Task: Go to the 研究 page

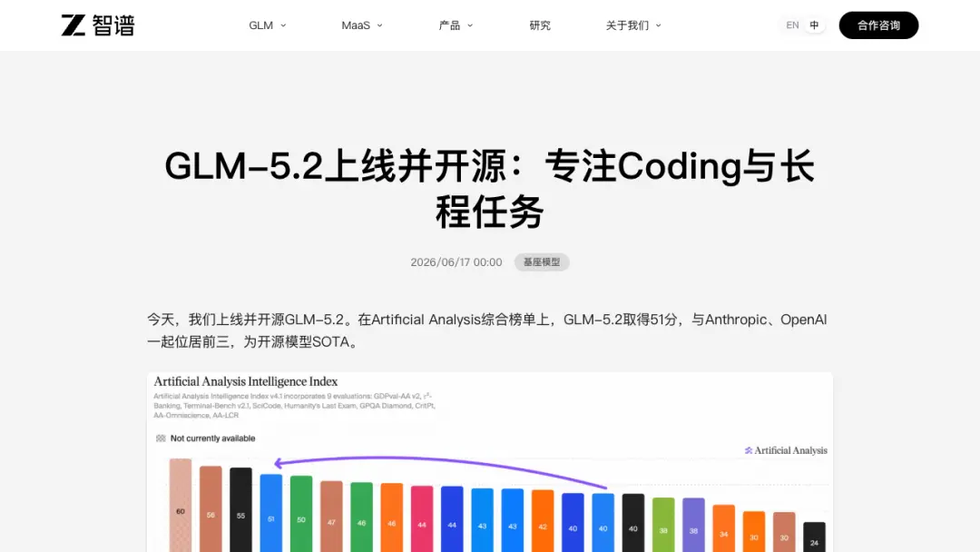Action: click(x=540, y=25)
